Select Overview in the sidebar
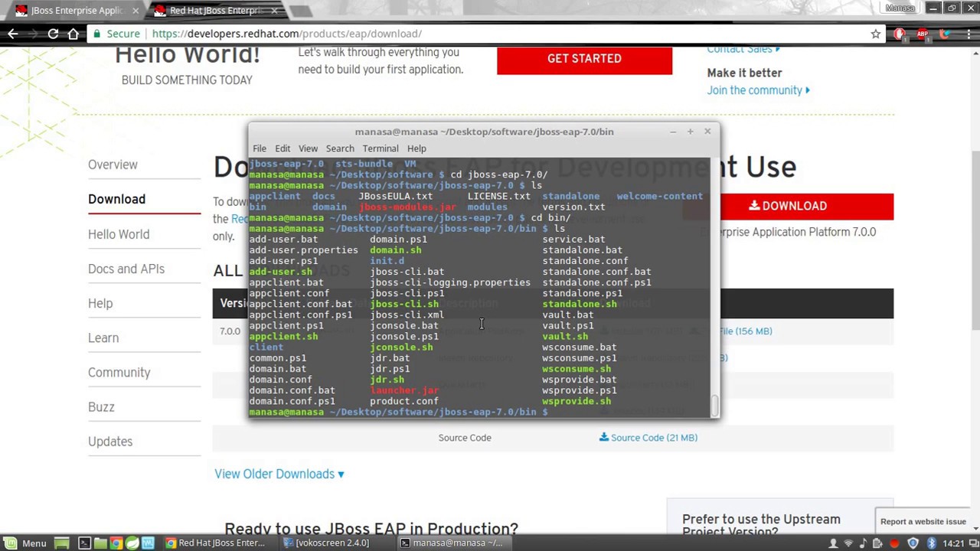Image resolution: width=980 pixels, height=551 pixels. click(113, 165)
